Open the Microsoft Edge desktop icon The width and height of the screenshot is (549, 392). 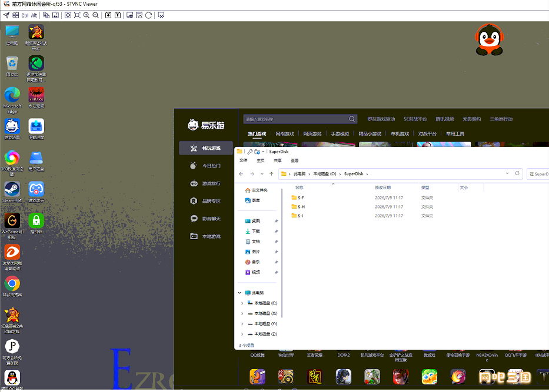click(12, 100)
